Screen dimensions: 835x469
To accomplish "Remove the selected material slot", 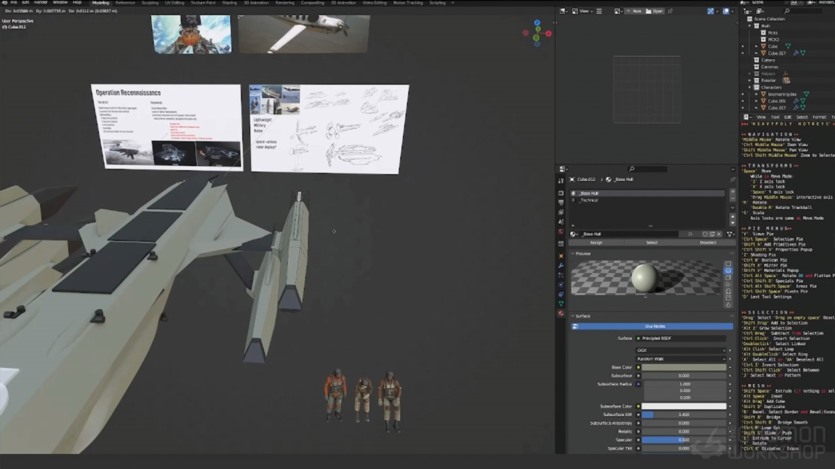I will click(733, 199).
